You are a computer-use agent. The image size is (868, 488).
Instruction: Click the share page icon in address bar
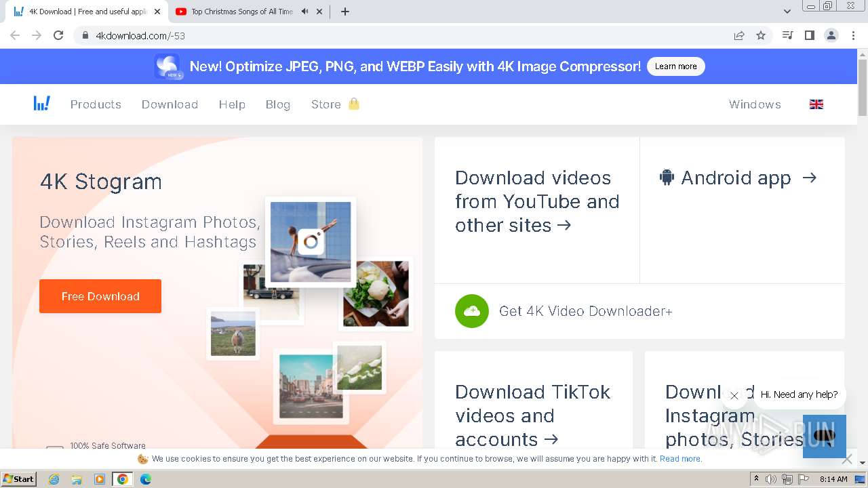pyautogui.click(x=739, y=35)
